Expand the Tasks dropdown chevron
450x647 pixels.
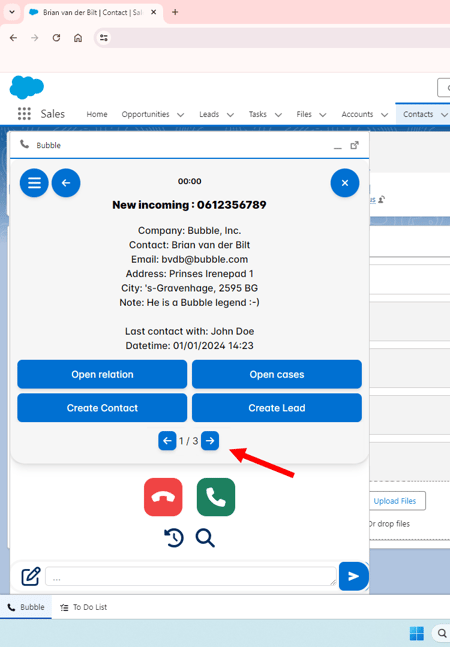tap(278, 115)
